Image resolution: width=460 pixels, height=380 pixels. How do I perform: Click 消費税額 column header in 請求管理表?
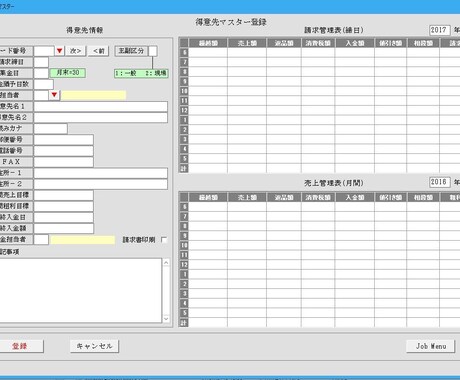pyautogui.click(x=318, y=43)
